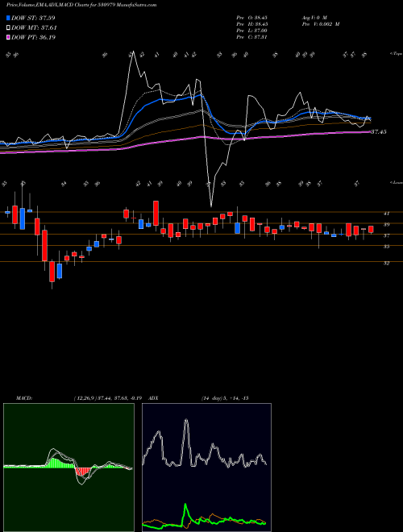Select the 'DOW MT: 37.61' legend text
Screen dimensions: 403x532
pos(34,28)
